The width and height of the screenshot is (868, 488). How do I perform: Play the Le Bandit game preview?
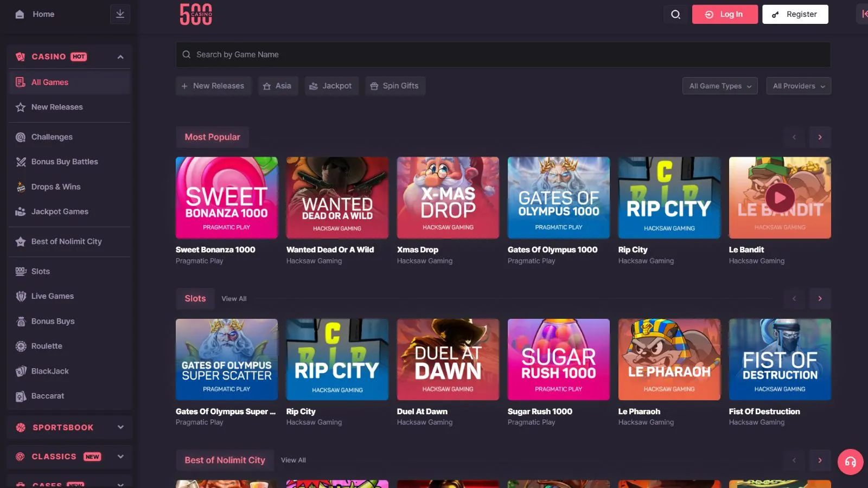780,198
